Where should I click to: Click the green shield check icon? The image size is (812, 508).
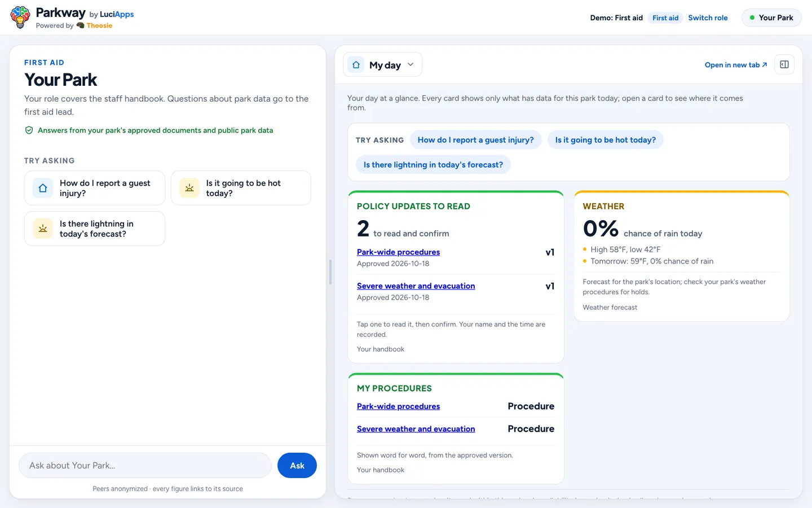click(29, 130)
